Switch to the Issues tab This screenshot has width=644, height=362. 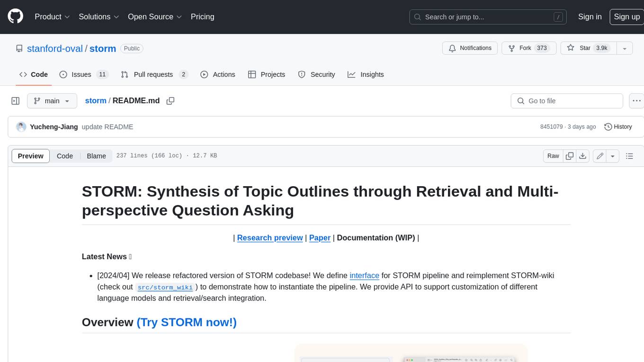pos(84,74)
